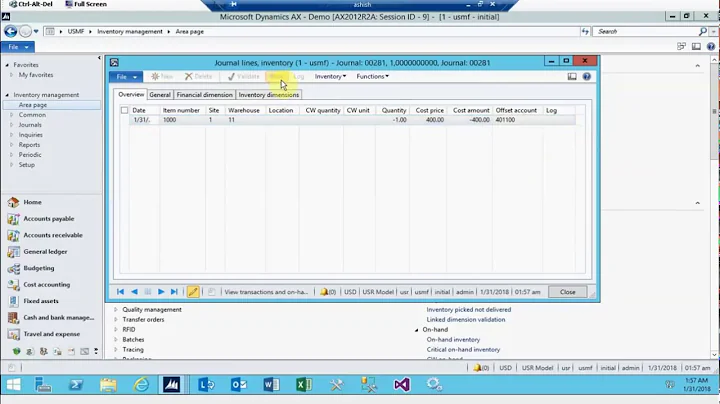720x404 pixels.
Task: Open Budgeting module
Action: tap(39, 268)
